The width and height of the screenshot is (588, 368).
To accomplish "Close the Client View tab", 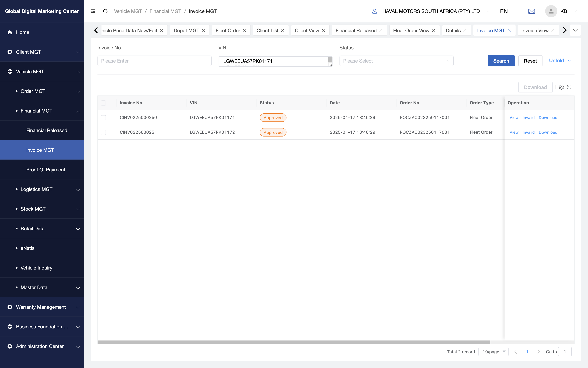I will pos(323,30).
